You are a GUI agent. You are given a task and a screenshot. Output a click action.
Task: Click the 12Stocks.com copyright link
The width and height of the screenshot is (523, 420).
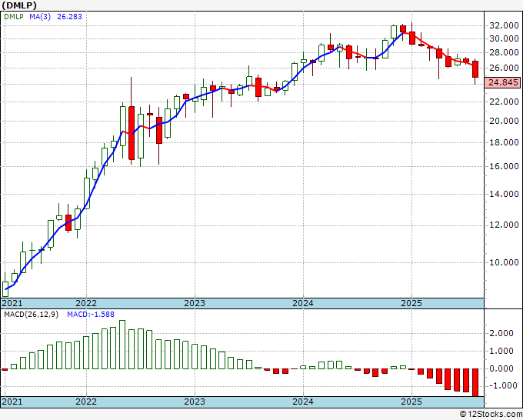(x=491, y=415)
